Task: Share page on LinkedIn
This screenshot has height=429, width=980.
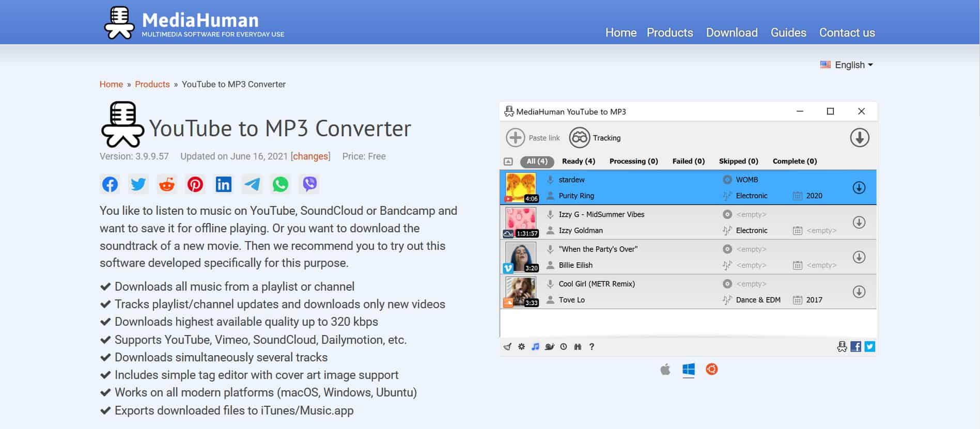Action: point(224,184)
